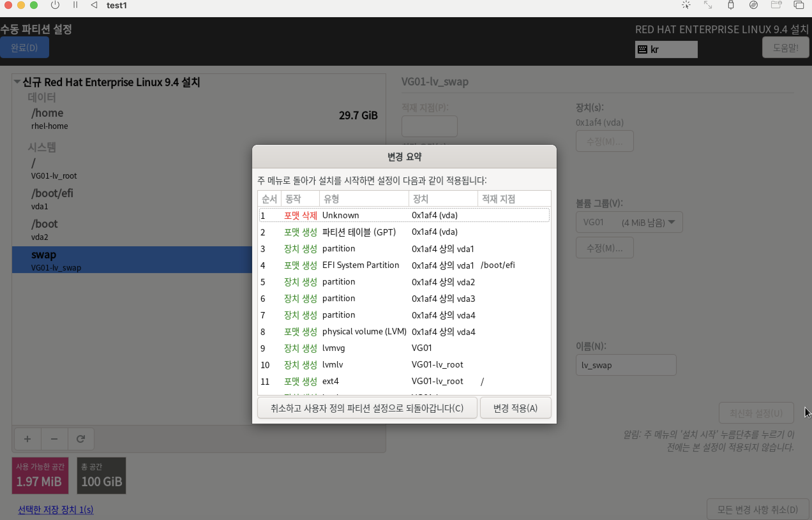Click the kr keyboard layout indicator
This screenshot has height=520, width=812.
coord(666,49)
